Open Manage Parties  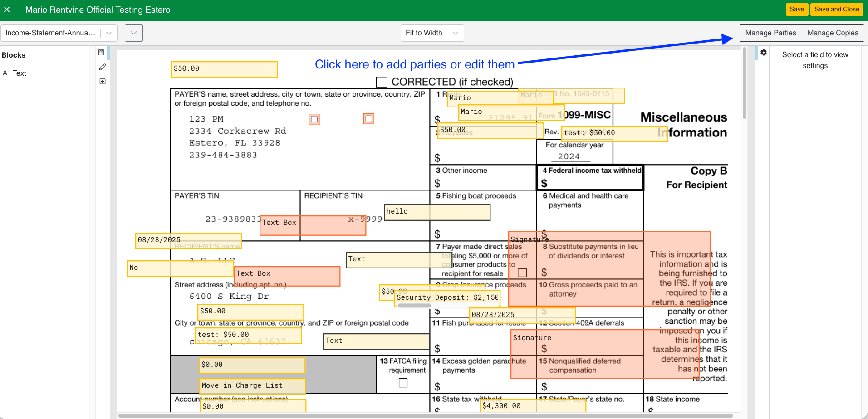tap(770, 33)
